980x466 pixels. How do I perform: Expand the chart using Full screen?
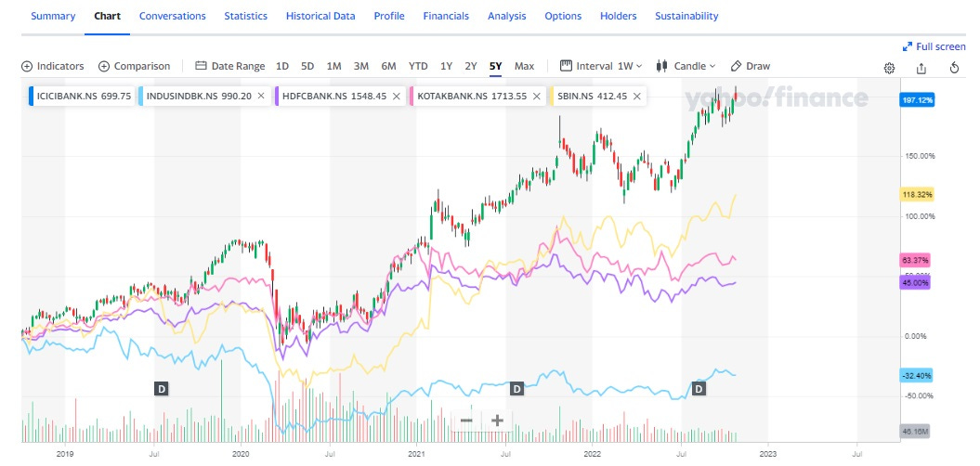934,46
